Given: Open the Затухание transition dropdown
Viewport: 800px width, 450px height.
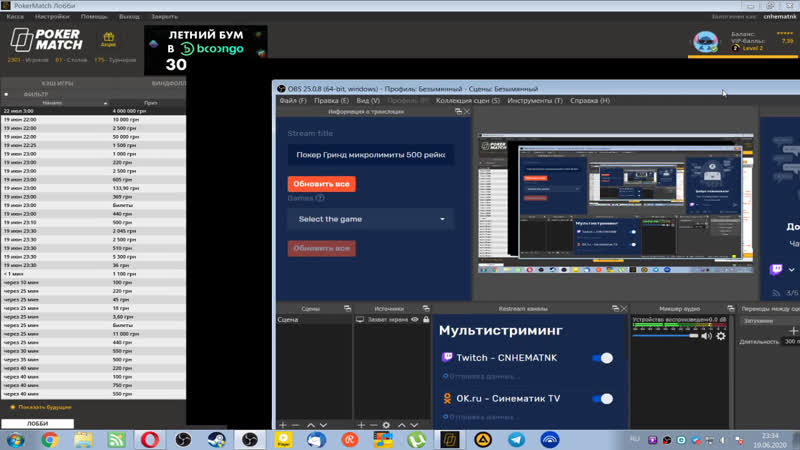Looking at the screenshot, I should 770,321.
